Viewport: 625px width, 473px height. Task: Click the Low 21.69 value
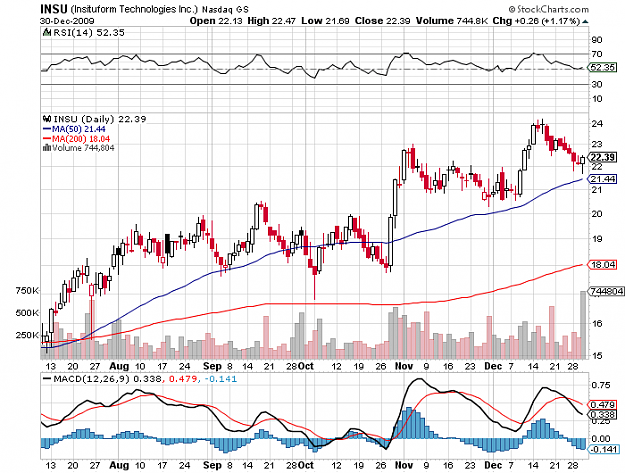pos(325,21)
